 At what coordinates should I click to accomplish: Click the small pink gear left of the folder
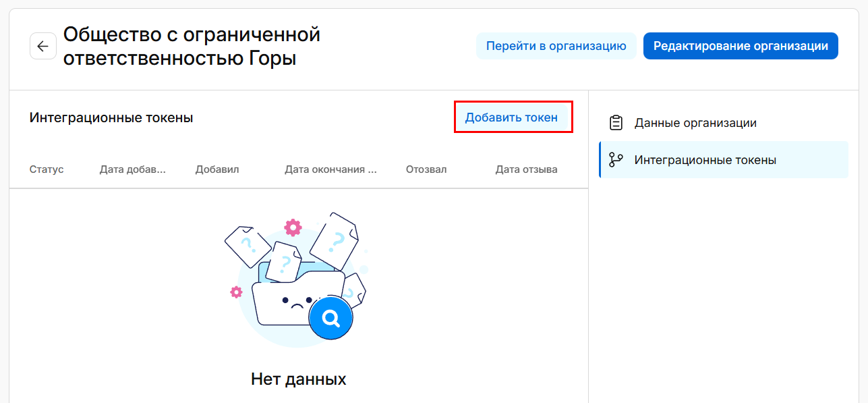click(x=236, y=292)
